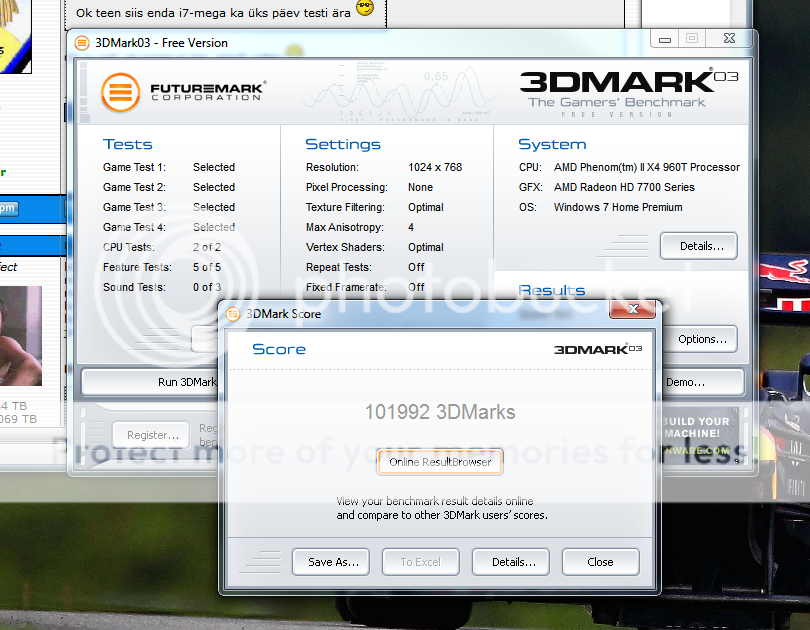Open the Build Your Machine ad banner
This screenshot has width=810, height=630.
pyautogui.click(x=700, y=435)
